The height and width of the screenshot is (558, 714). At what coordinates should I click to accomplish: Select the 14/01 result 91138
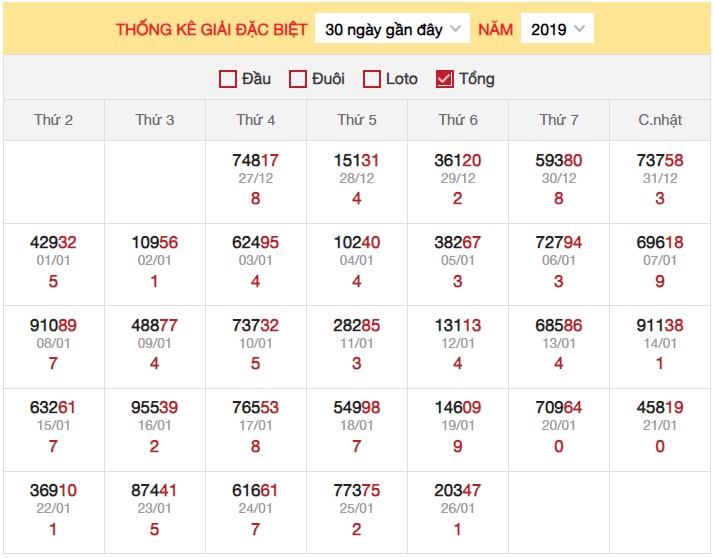[660, 325]
